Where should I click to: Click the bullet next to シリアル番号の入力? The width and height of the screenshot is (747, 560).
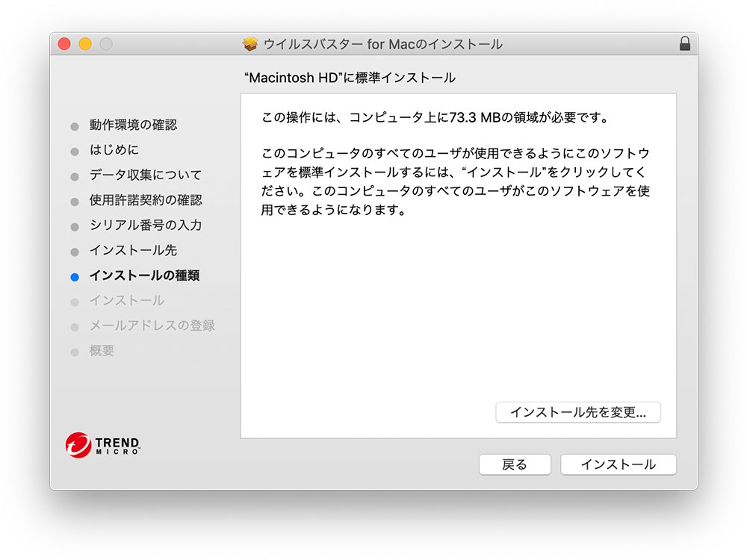pyautogui.click(x=75, y=226)
